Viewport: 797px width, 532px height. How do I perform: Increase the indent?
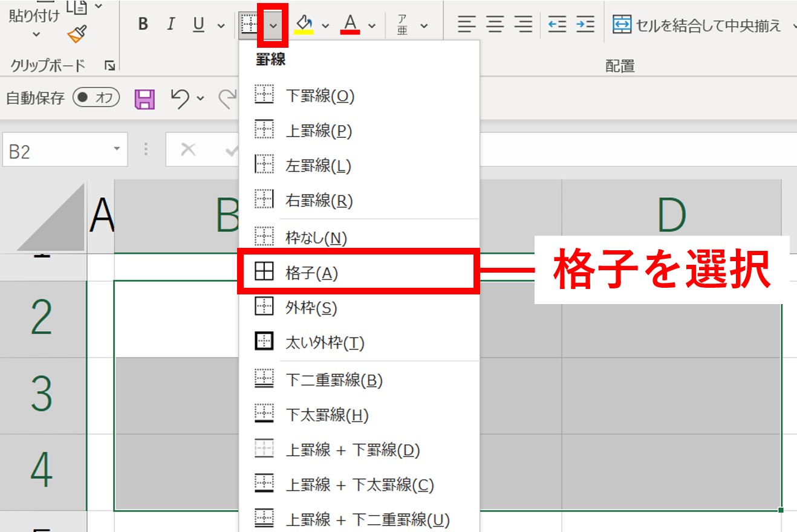(x=585, y=24)
